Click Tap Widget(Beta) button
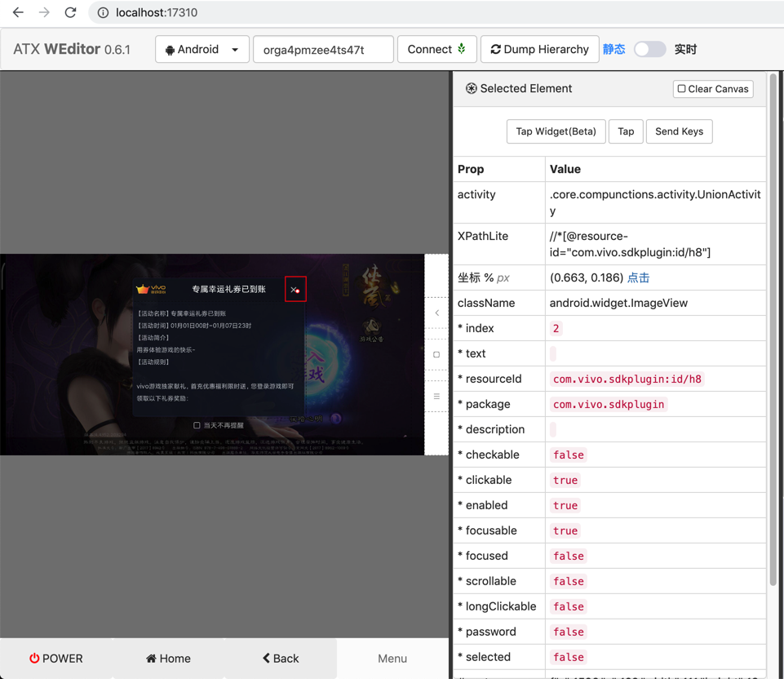Viewport: 784px width, 679px height. tap(556, 131)
